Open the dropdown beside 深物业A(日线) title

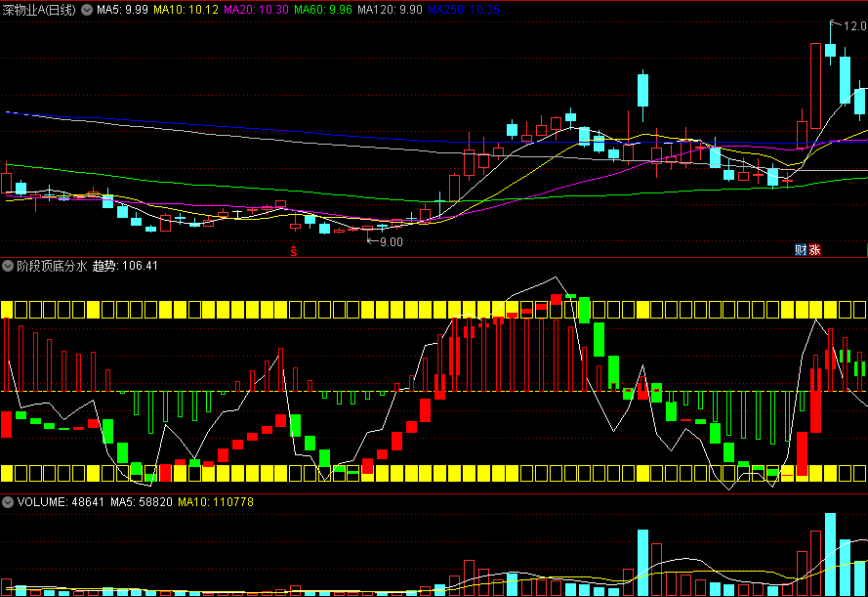tap(87, 10)
